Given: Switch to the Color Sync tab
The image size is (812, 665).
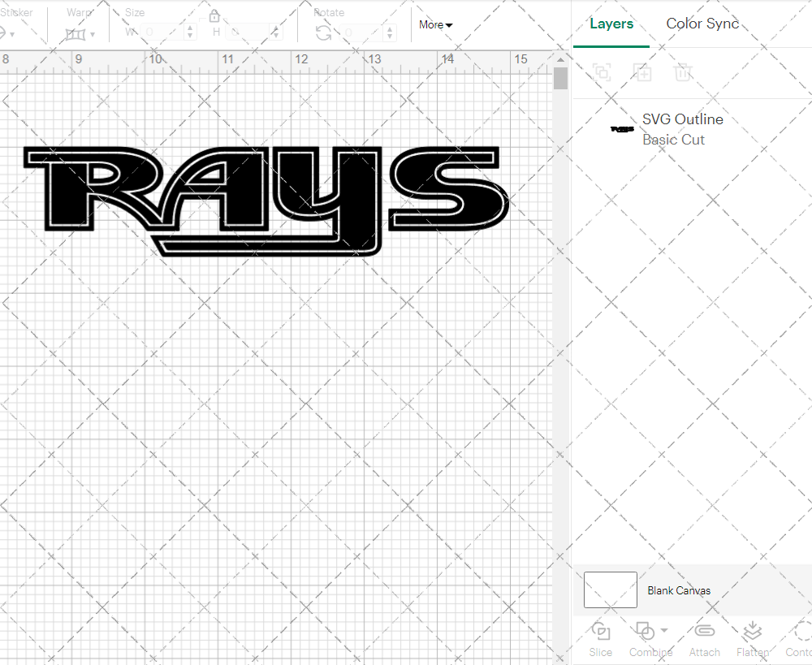Looking at the screenshot, I should pyautogui.click(x=702, y=24).
